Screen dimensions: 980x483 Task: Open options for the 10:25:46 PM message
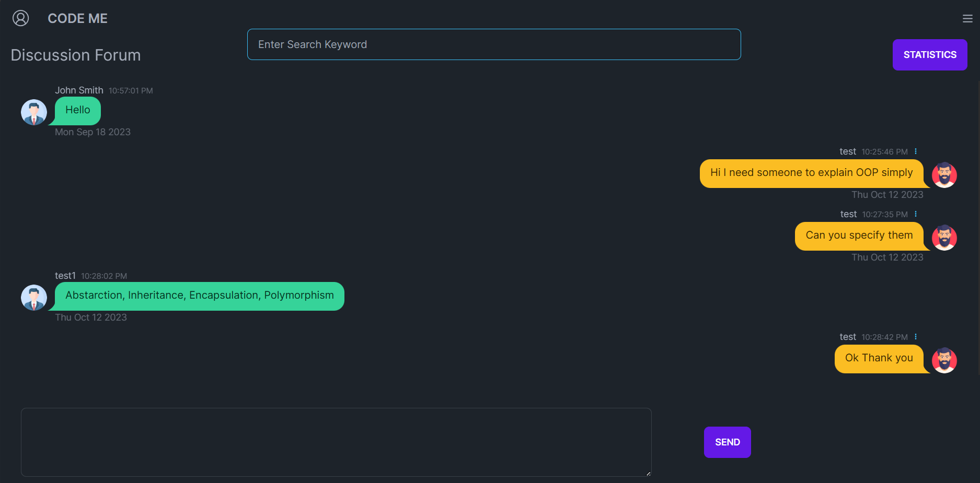916,151
